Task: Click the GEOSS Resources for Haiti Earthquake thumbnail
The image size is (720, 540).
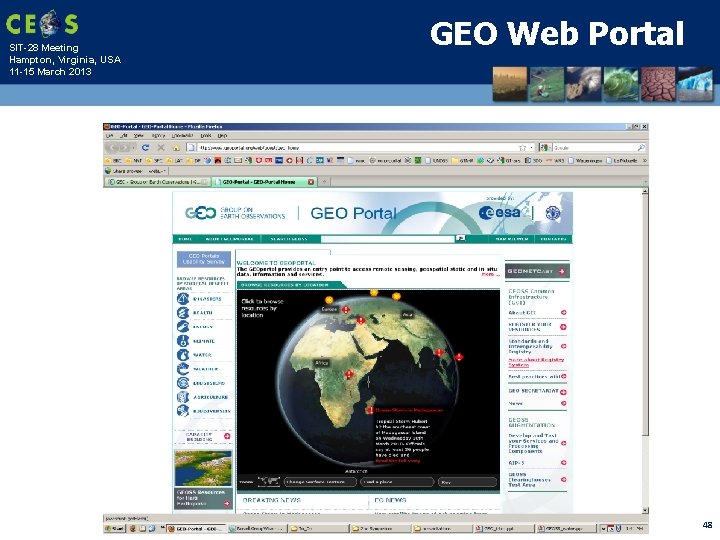Action: pos(203,468)
